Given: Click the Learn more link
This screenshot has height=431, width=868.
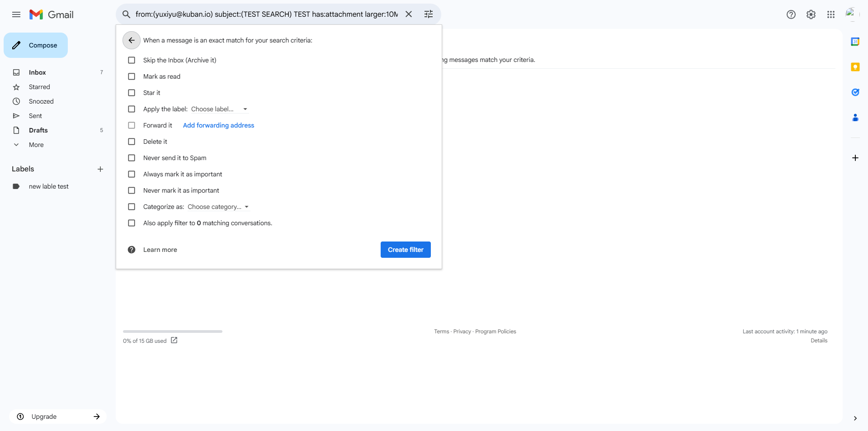Looking at the screenshot, I should (160, 250).
